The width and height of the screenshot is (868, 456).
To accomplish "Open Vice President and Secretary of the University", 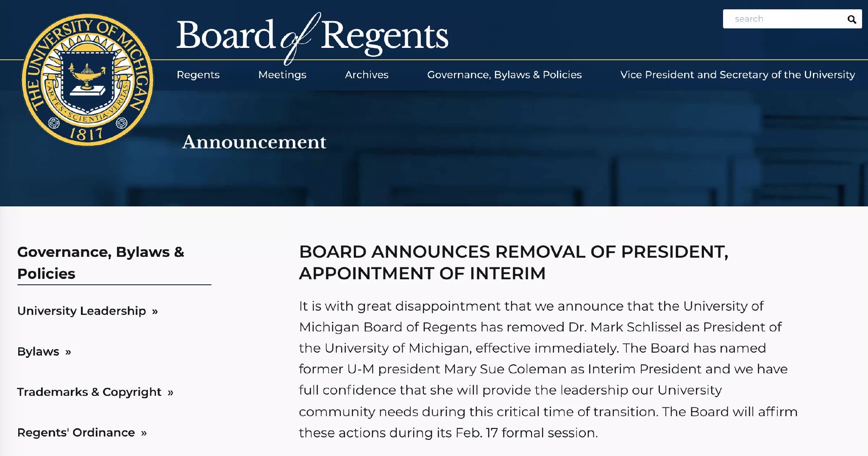I will (737, 75).
